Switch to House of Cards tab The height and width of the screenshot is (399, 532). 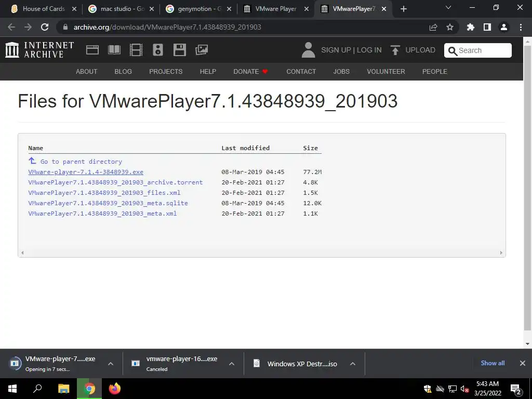(x=44, y=9)
